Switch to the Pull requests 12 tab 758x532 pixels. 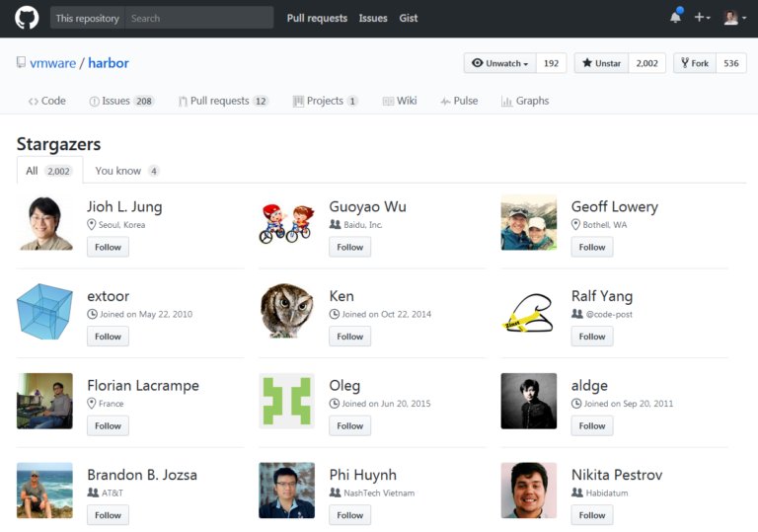click(223, 101)
